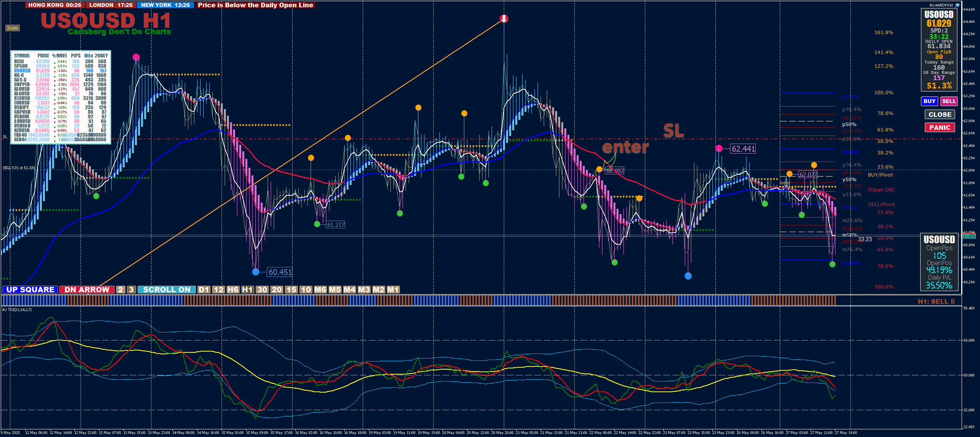Screen dimensions: 980x437
Task: Toggle the SCROLL ON button
Action: [167, 290]
